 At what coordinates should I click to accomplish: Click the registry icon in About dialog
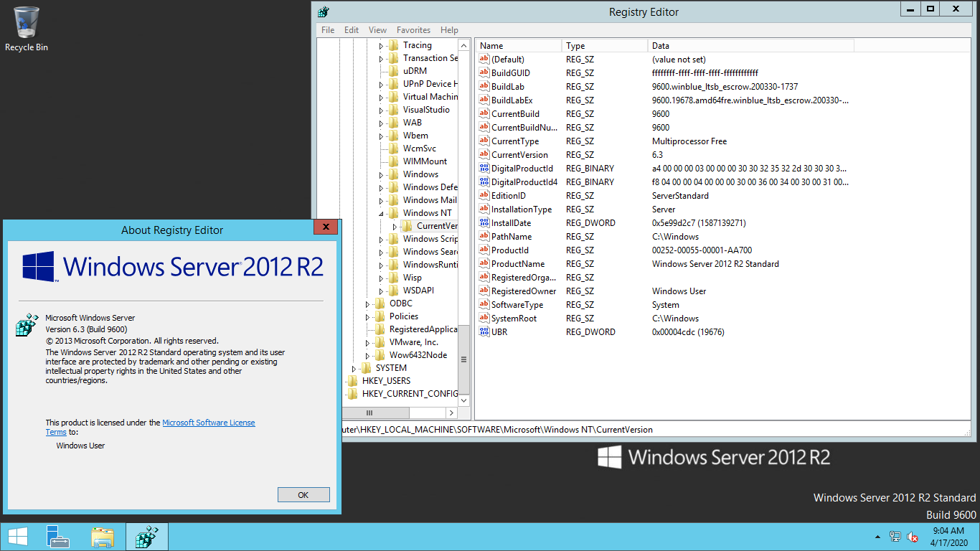[x=27, y=324]
